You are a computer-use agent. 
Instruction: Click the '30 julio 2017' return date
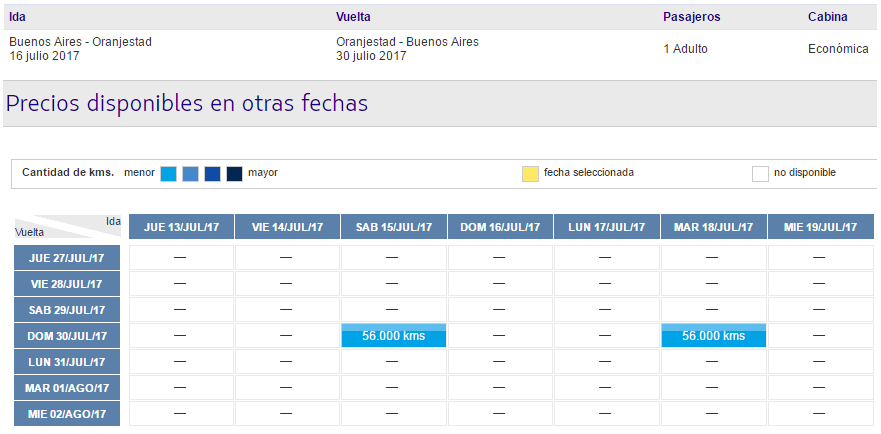pyautogui.click(x=371, y=56)
